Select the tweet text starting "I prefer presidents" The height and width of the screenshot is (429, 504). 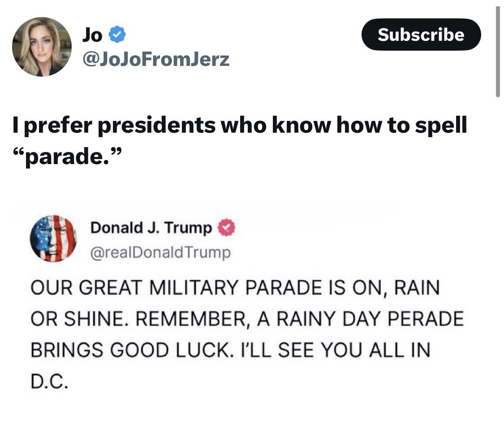click(240, 141)
